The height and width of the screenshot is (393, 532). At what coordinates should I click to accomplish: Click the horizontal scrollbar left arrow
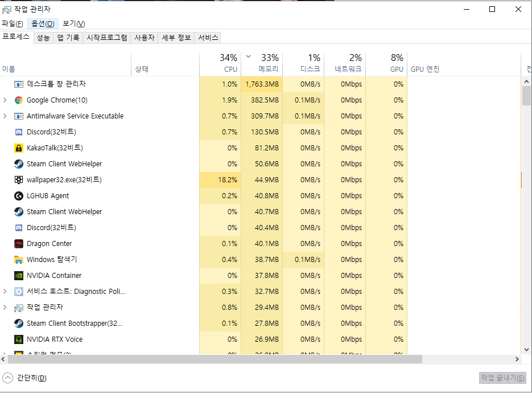pos(3,359)
